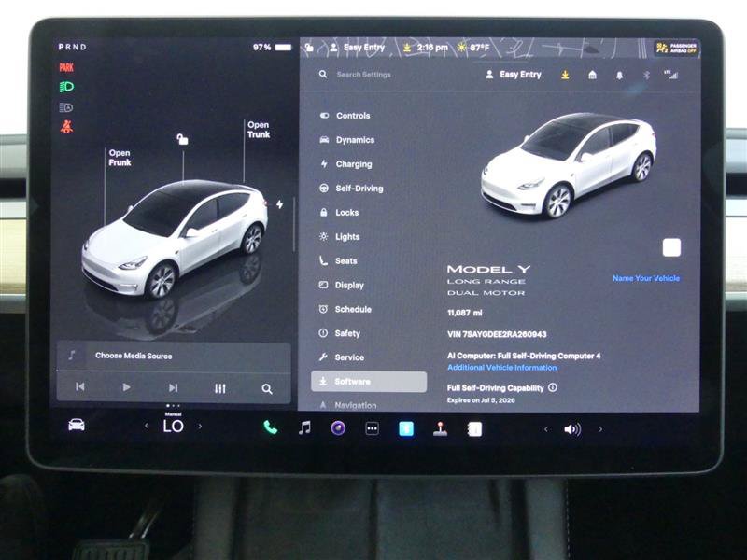This screenshot has width=747, height=560.
Task: Tap the info icon next to Full Self-Driving Capability
Action: tap(553, 387)
